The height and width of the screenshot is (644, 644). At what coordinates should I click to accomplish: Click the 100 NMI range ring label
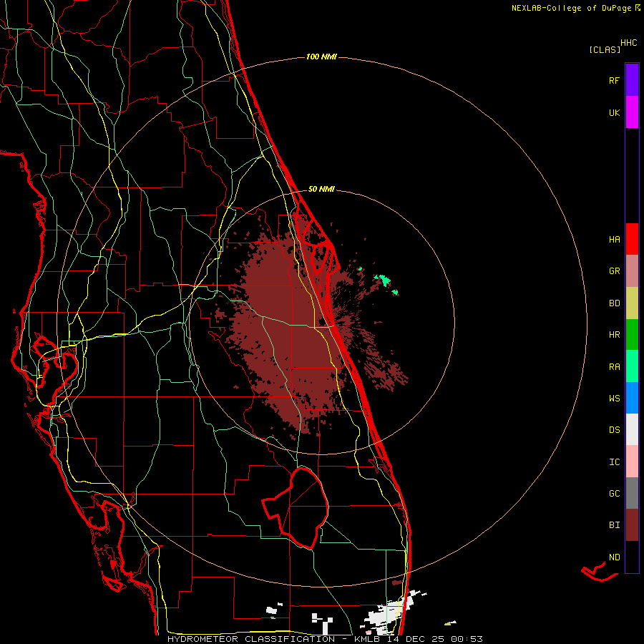click(x=321, y=57)
